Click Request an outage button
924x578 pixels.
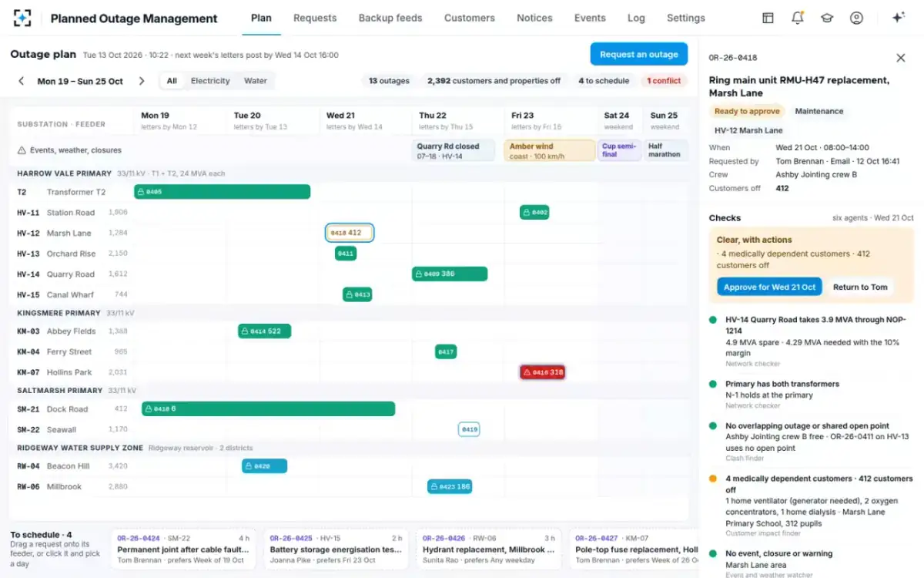pos(639,54)
